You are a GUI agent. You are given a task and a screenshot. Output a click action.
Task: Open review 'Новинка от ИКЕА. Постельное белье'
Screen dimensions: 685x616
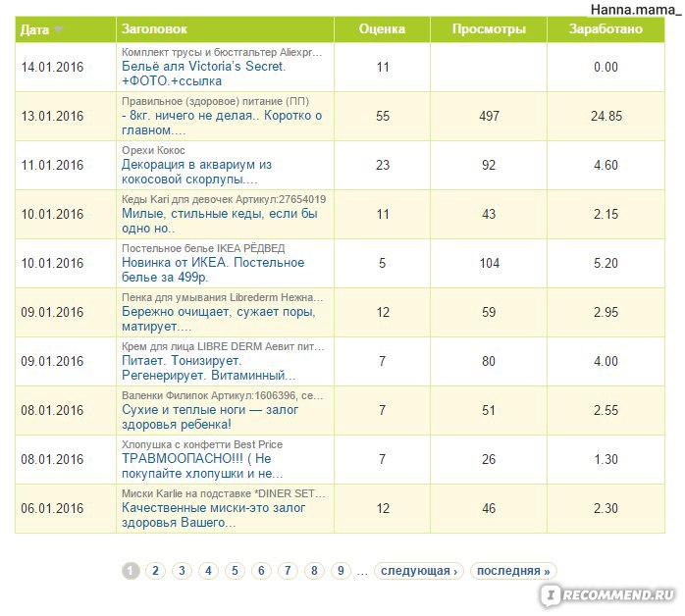click(213, 270)
